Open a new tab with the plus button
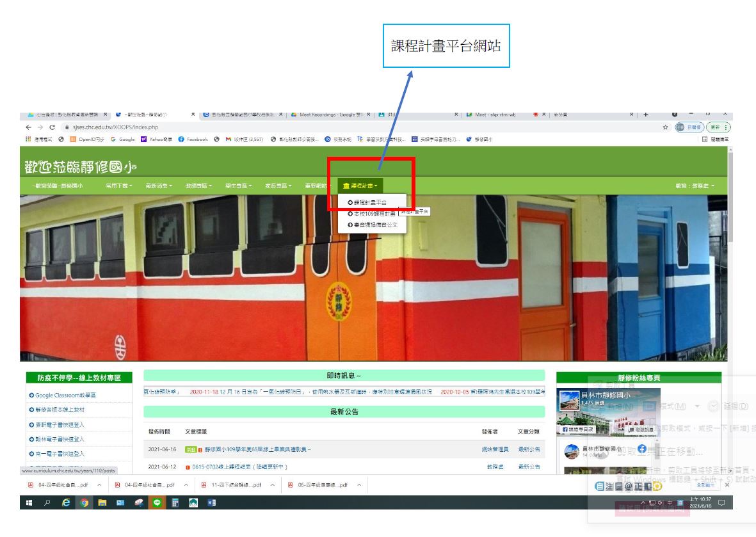 click(646, 115)
